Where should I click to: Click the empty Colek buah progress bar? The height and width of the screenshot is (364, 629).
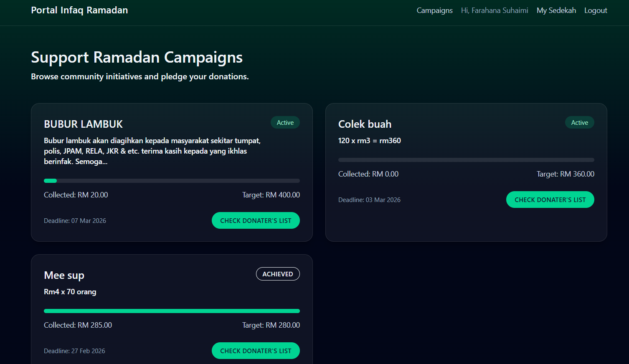(x=466, y=159)
